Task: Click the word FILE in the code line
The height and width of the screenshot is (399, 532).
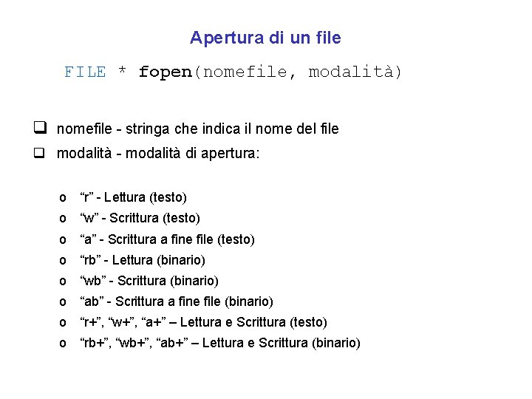Action: (85, 72)
